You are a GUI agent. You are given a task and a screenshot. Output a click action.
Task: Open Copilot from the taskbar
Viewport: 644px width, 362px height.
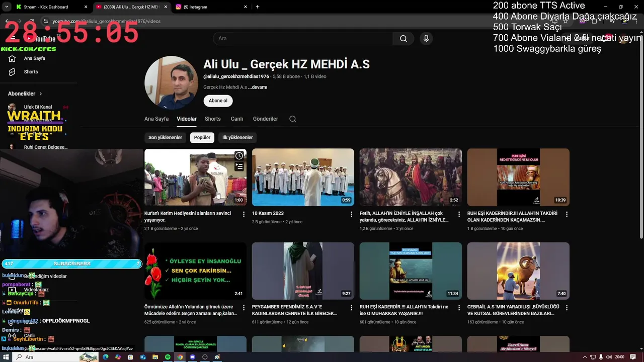118,357
